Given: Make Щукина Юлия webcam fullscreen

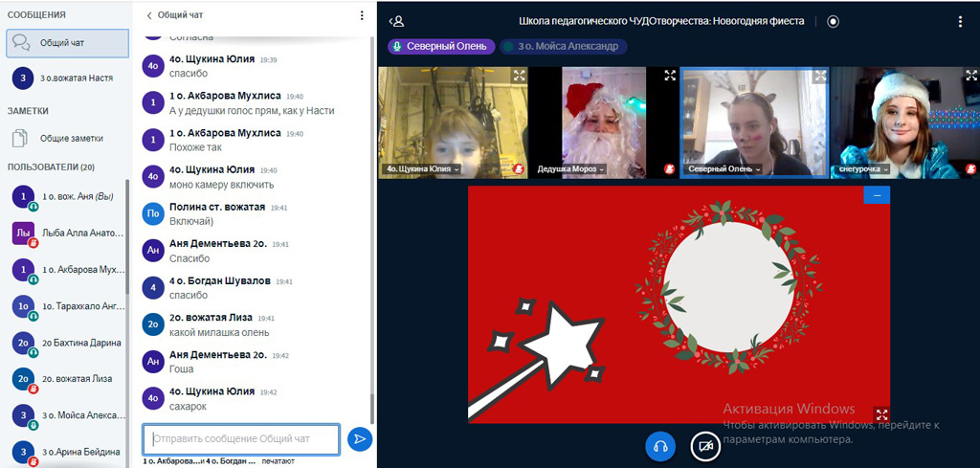Looking at the screenshot, I should [519, 76].
